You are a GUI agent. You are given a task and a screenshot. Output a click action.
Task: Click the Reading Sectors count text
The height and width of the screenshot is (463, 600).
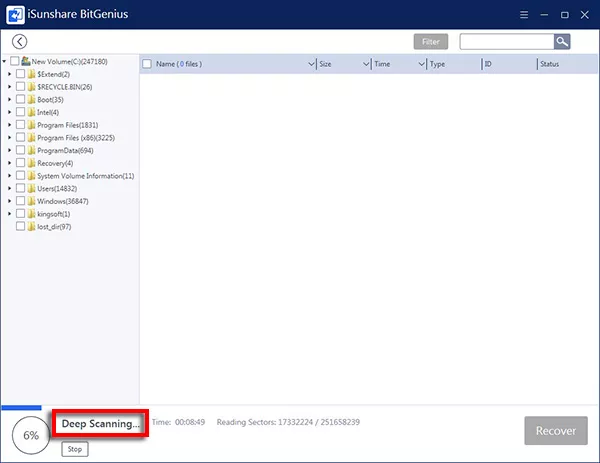click(288, 422)
